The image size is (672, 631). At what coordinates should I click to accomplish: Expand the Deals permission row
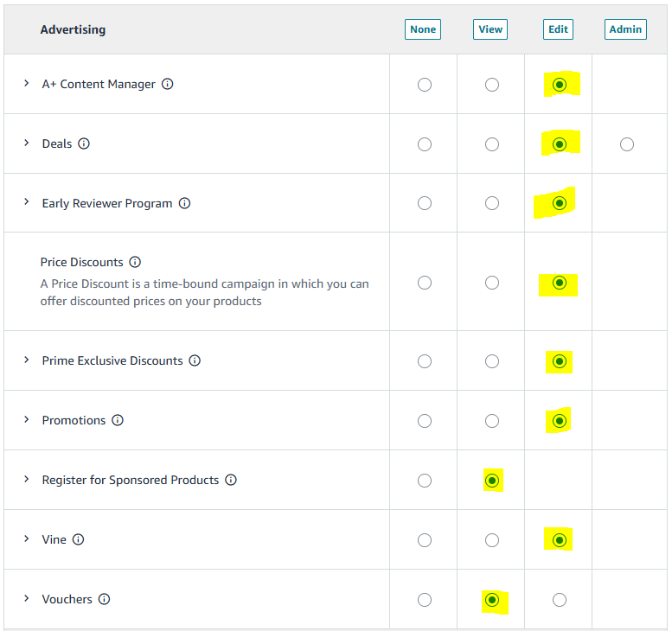(x=27, y=143)
